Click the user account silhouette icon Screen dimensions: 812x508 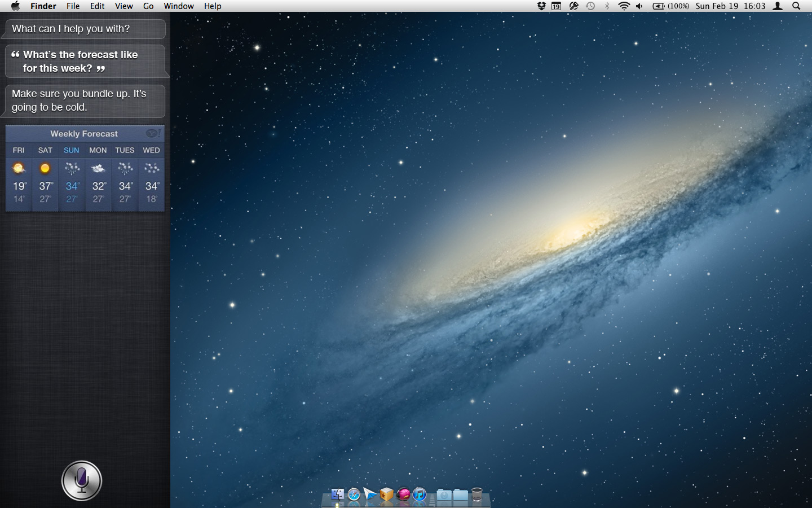click(x=778, y=6)
